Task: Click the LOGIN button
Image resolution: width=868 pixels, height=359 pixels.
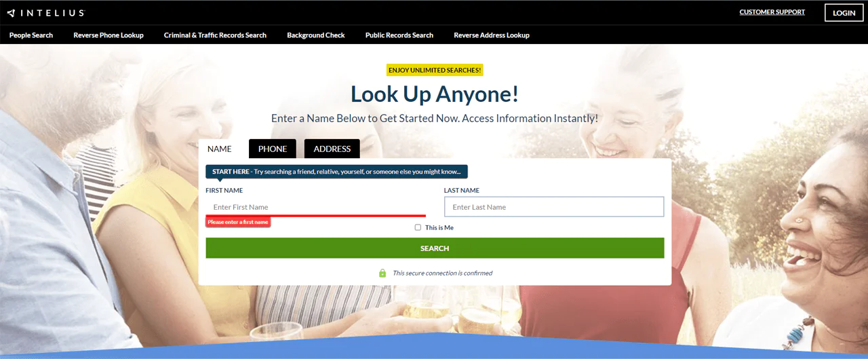Action: [844, 13]
